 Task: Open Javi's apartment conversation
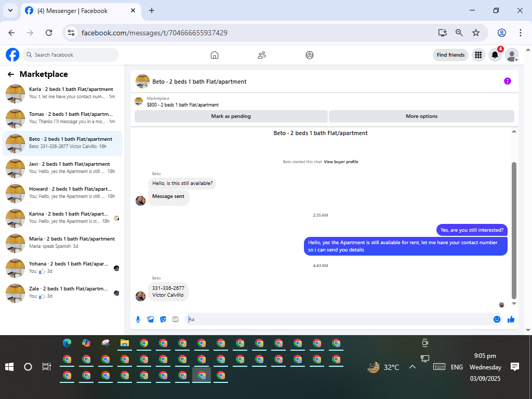tap(62, 168)
